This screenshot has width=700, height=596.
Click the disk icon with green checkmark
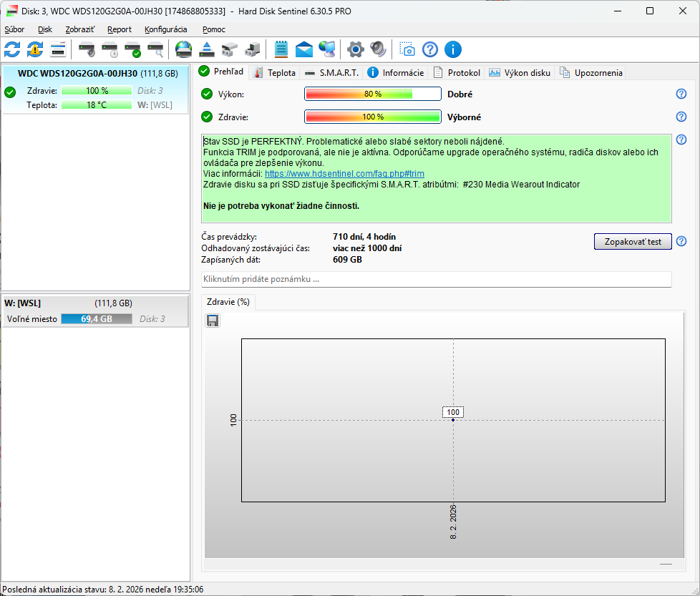pyautogui.click(x=132, y=49)
